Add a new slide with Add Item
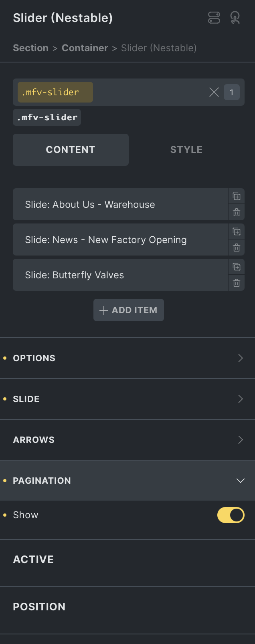This screenshot has width=255, height=644. point(129,310)
